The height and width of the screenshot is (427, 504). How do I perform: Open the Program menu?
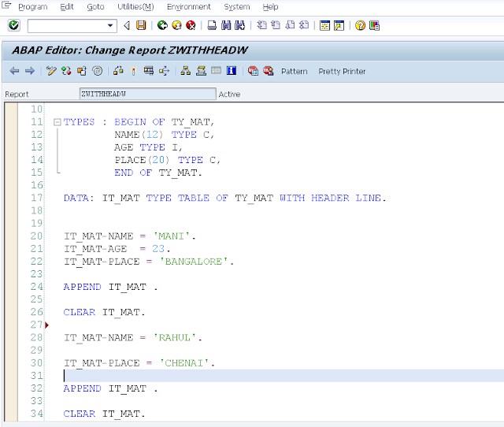[33, 7]
